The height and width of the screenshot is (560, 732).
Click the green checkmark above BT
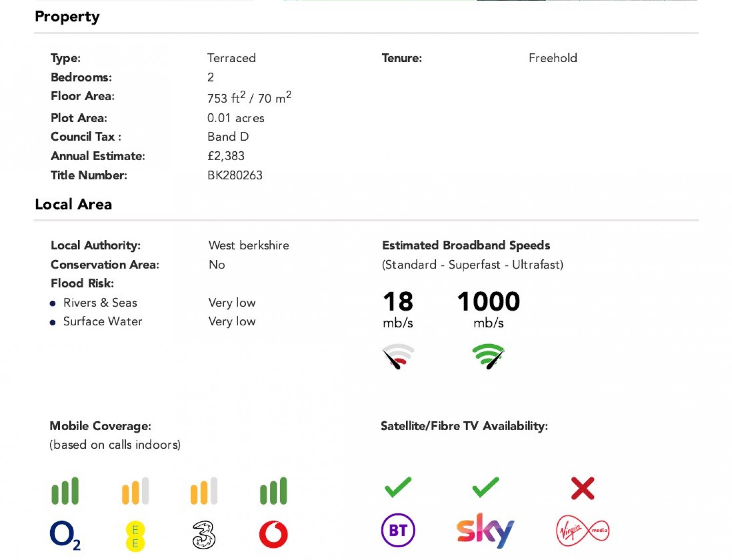coord(398,487)
